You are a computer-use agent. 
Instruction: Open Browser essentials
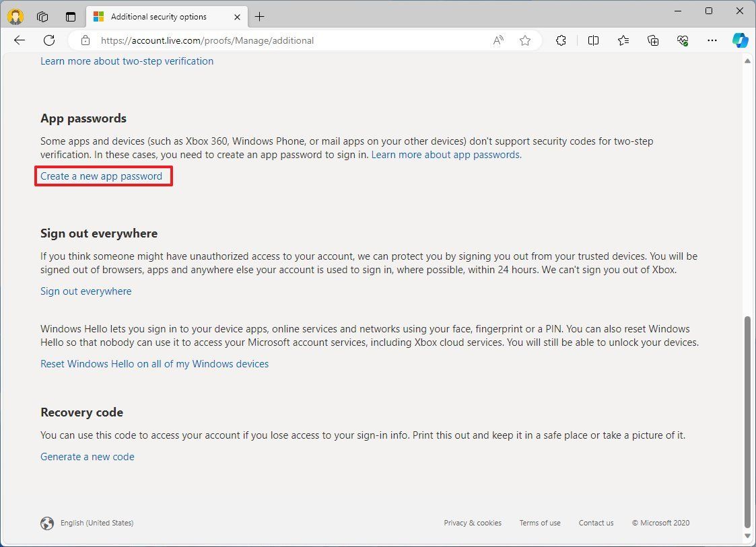(x=682, y=40)
